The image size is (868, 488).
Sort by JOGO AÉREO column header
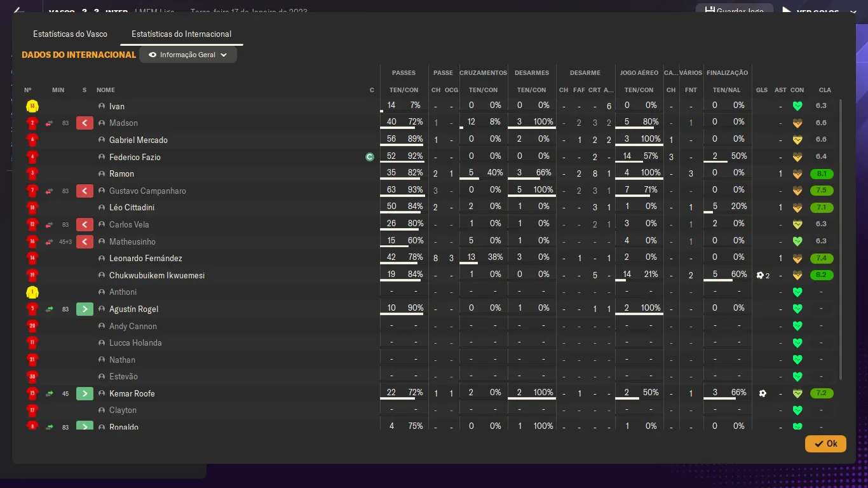pyautogui.click(x=639, y=73)
